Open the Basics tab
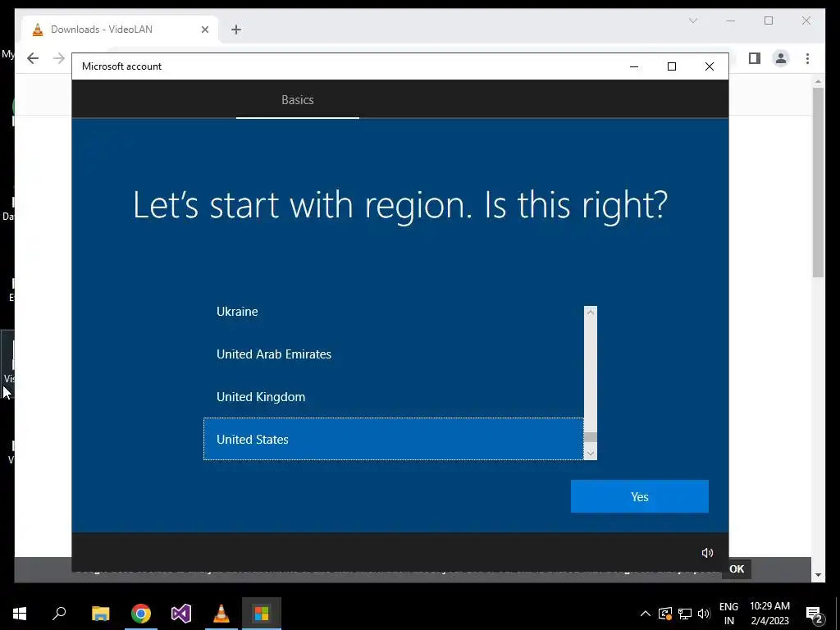Image resolution: width=840 pixels, height=630 pixels. [297, 99]
